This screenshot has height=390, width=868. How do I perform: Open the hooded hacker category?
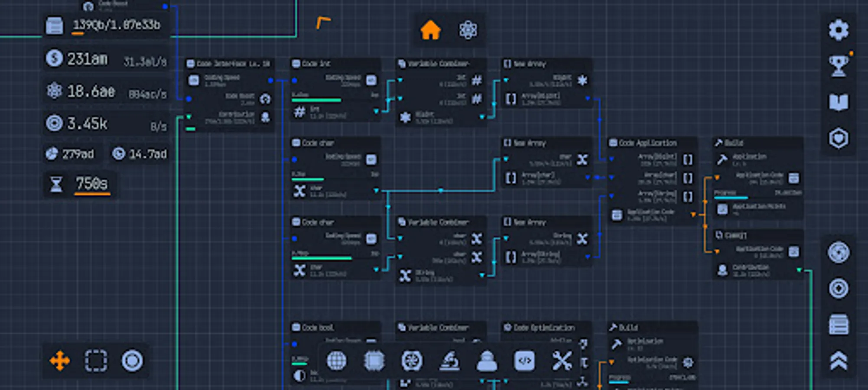coord(487,361)
